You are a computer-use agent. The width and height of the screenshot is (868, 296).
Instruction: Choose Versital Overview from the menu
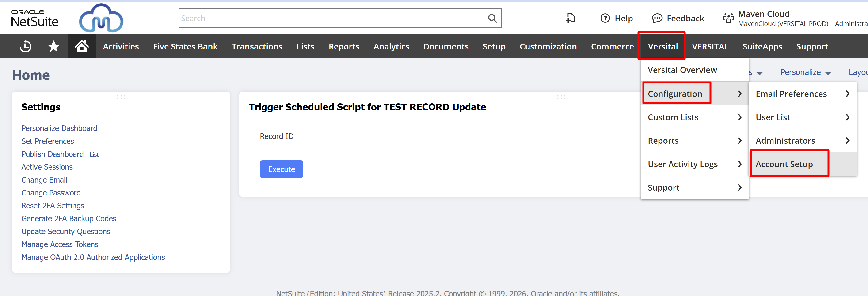682,70
